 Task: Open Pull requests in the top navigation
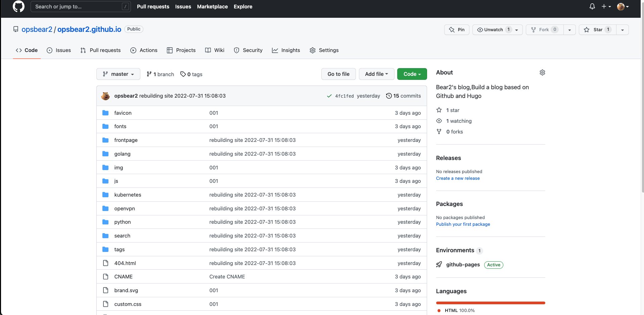153,6
